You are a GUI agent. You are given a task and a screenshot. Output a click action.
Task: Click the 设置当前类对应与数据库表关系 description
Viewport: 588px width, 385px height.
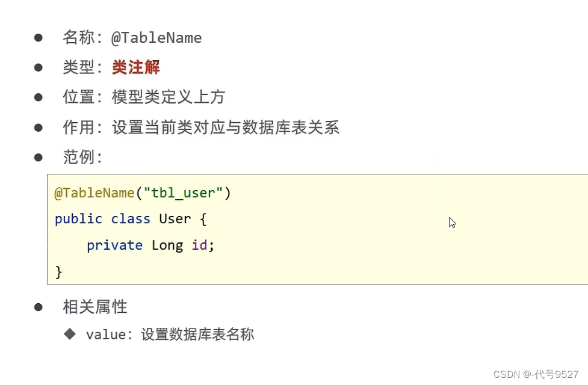(x=225, y=128)
